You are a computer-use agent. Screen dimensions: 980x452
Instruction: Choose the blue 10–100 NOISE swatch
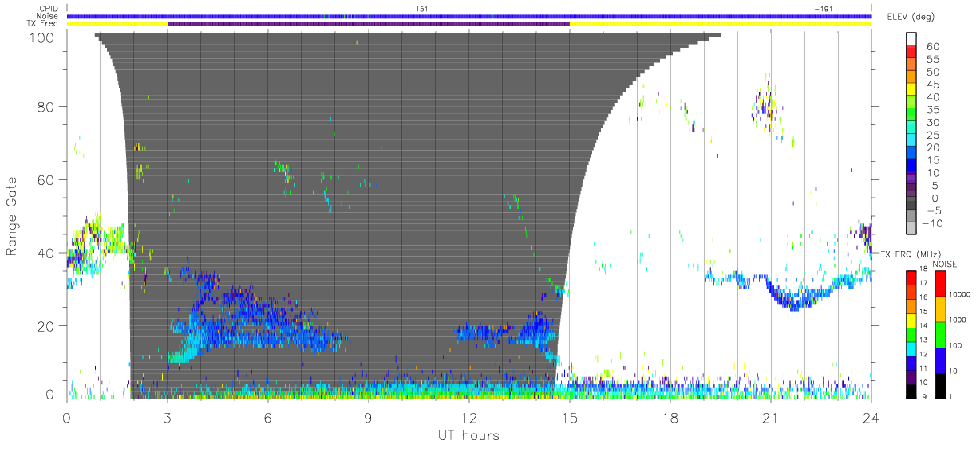click(x=939, y=360)
